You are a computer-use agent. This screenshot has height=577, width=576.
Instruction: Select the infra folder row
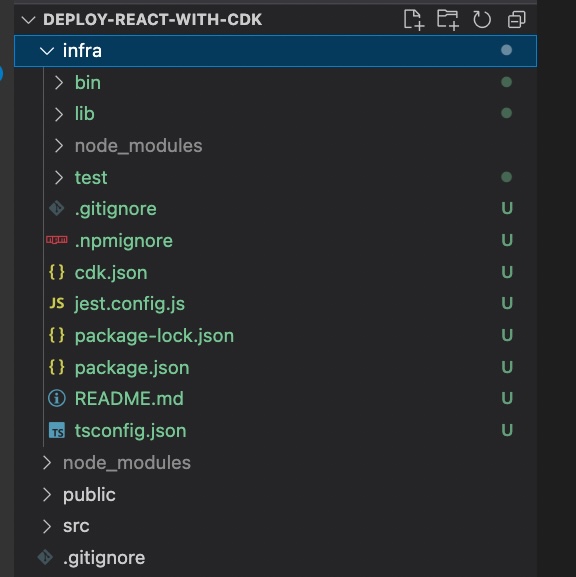(275, 51)
